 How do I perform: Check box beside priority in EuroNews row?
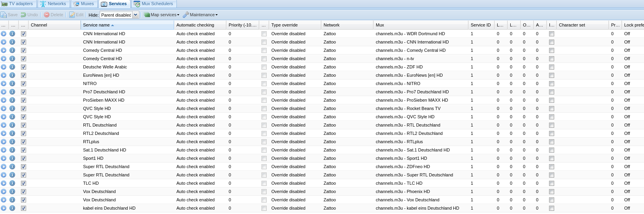click(x=264, y=75)
